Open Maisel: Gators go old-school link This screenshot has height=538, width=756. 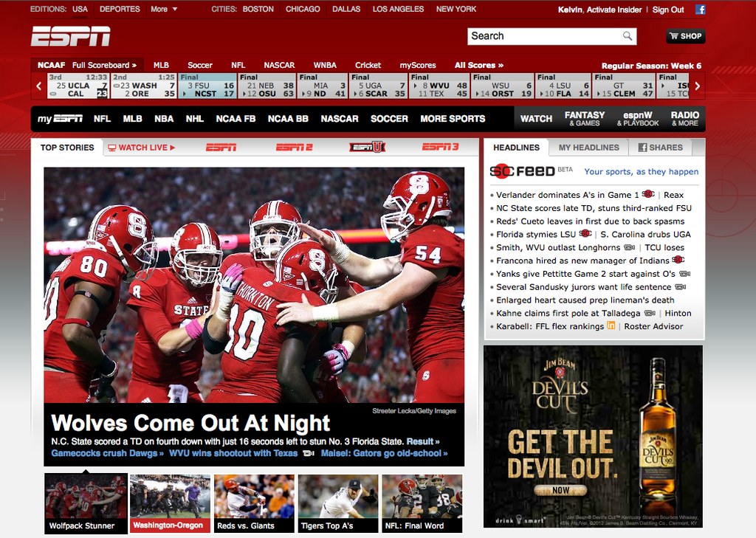point(384,453)
